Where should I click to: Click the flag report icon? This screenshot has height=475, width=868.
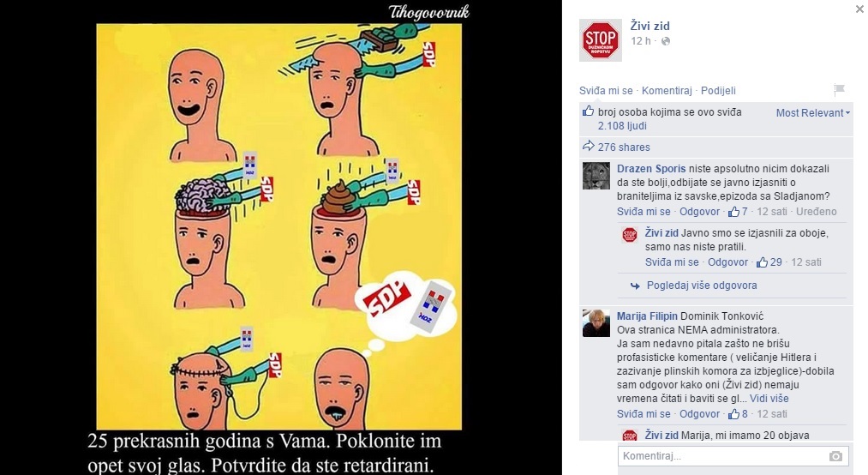(839, 90)
